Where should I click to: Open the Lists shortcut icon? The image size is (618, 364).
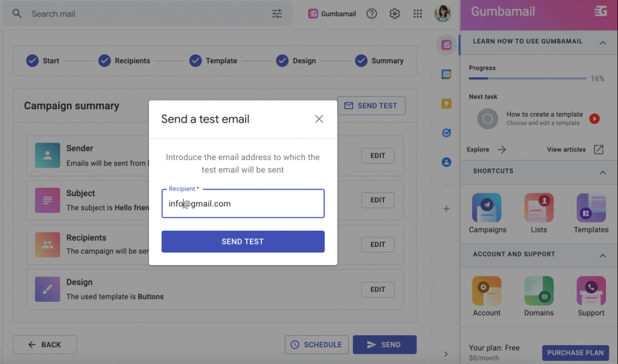(x=539, y=208)
